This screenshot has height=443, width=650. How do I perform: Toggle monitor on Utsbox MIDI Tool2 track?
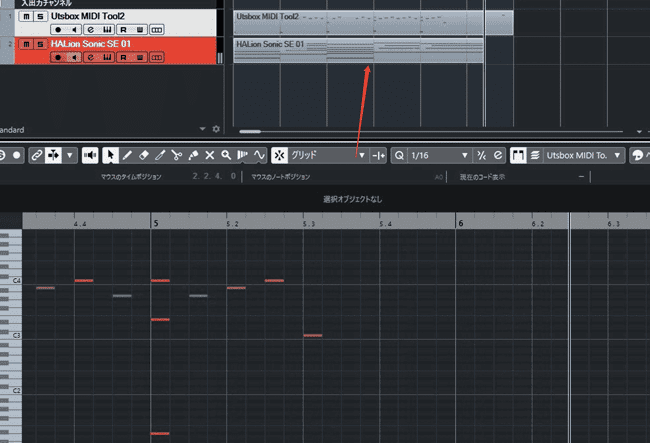(74, 30)
